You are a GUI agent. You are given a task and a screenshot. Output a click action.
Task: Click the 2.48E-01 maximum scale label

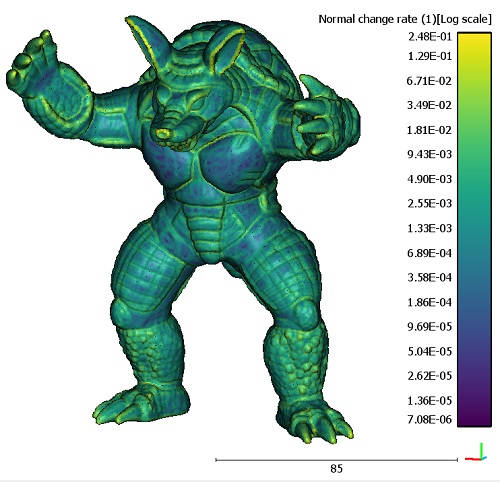point(430,36)
